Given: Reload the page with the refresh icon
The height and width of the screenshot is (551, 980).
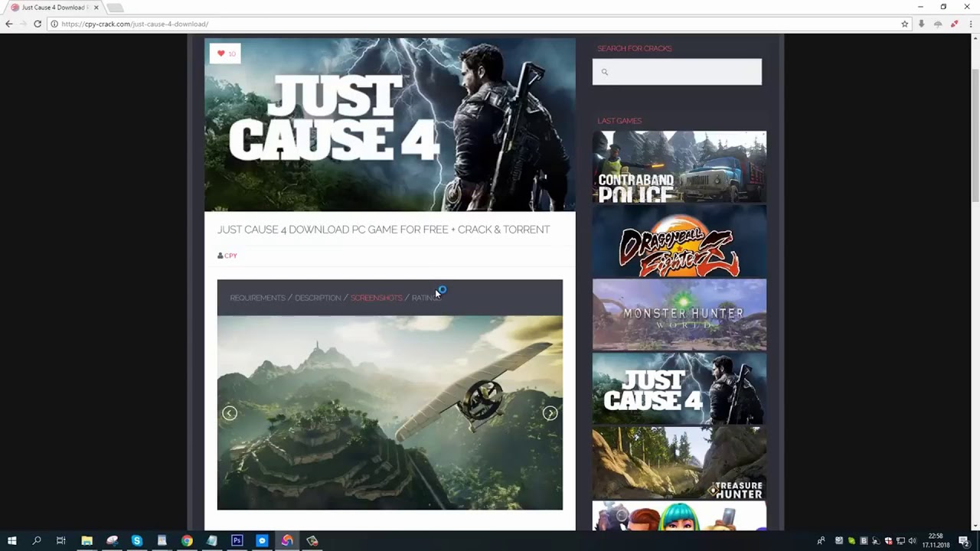Looking at the screenshot, I should (x=37, y=24).
